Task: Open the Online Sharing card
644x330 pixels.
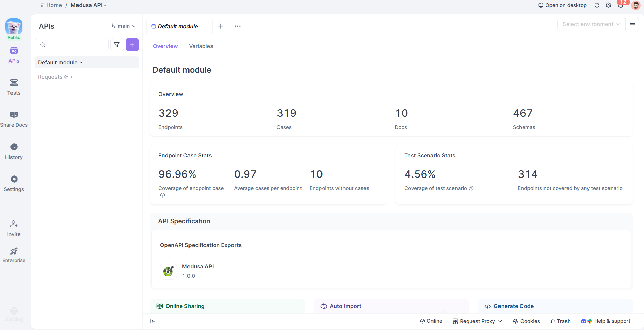Action: (227, 306)
